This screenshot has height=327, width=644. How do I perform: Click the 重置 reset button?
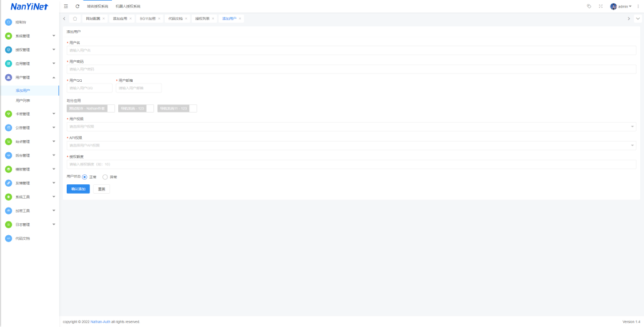[x=101, y=189]
